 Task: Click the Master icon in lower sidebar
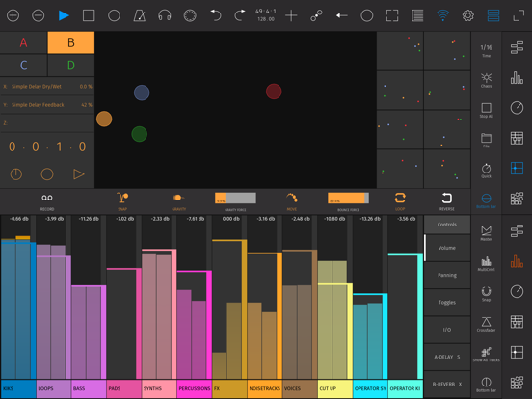pos(486,233)
